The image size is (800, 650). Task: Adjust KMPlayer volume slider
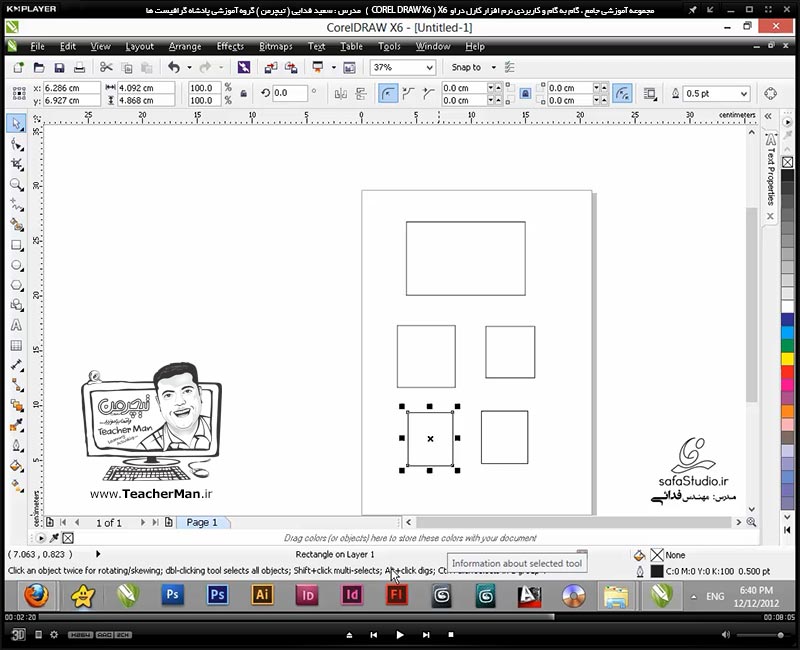click(x=762, y=635)
